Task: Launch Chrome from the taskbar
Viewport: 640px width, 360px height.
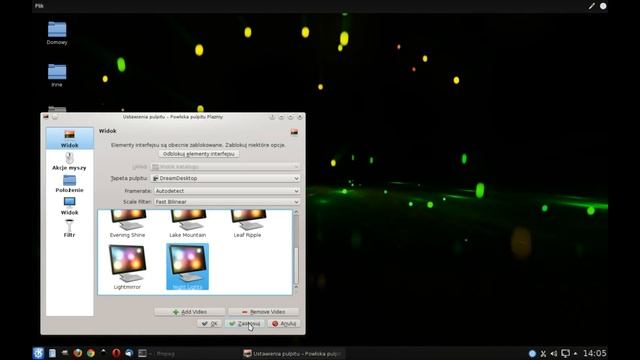Action: (x=91, y=353)
